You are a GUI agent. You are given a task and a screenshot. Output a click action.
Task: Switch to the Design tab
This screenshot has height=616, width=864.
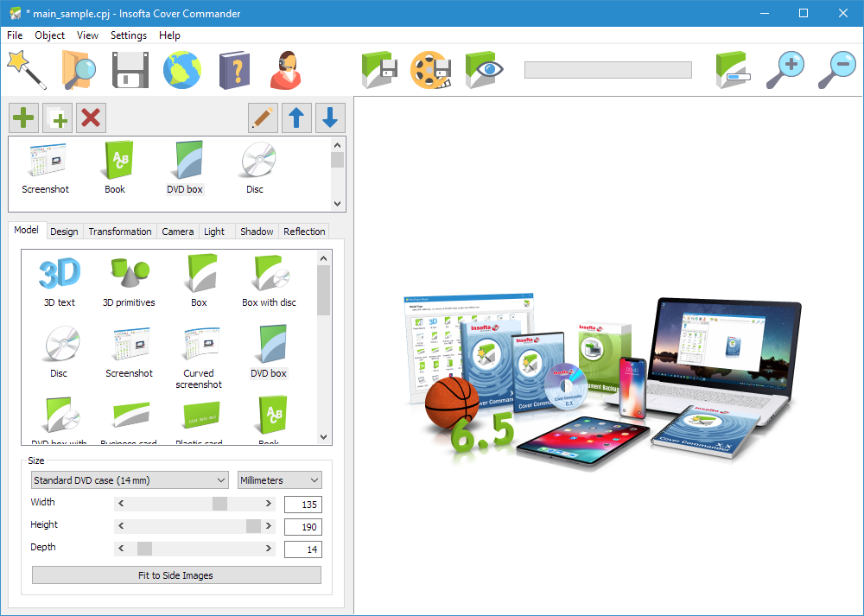tap(64, 232)
